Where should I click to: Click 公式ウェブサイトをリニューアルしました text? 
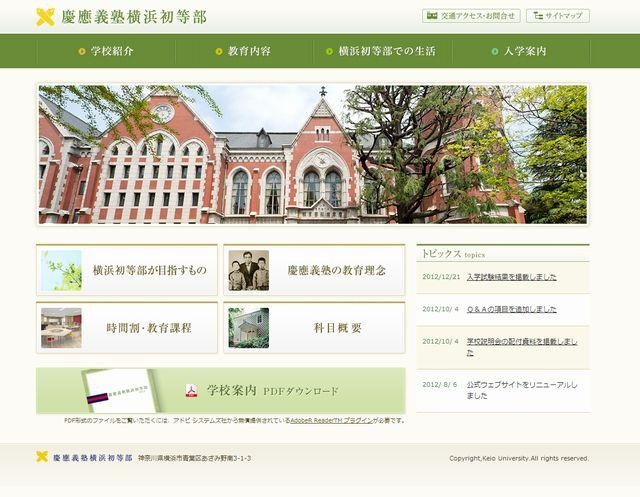coord(522,390)
